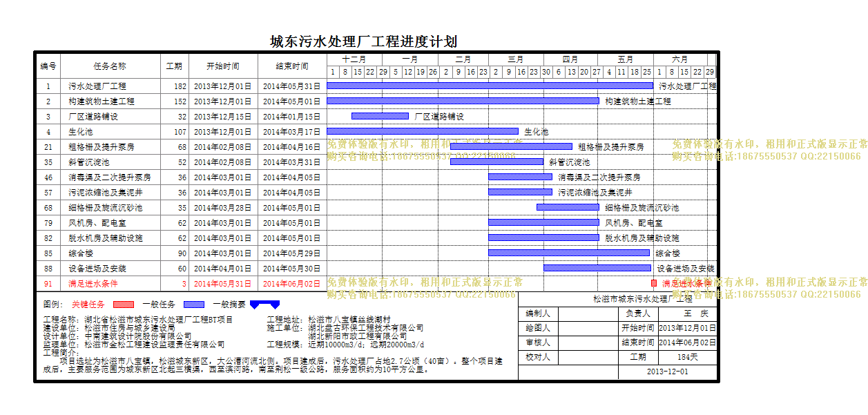
Task: Click the 一般摘要 summary bar legend symbol
Action: tap(264, 304)
